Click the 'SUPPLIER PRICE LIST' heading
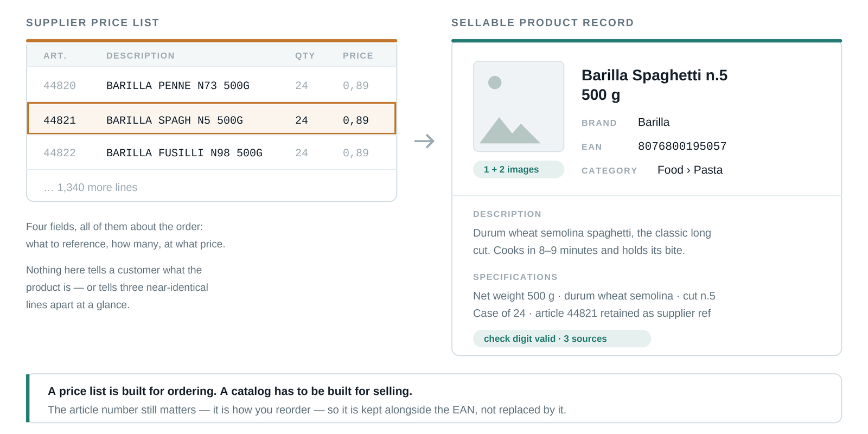 coord(93,23)
